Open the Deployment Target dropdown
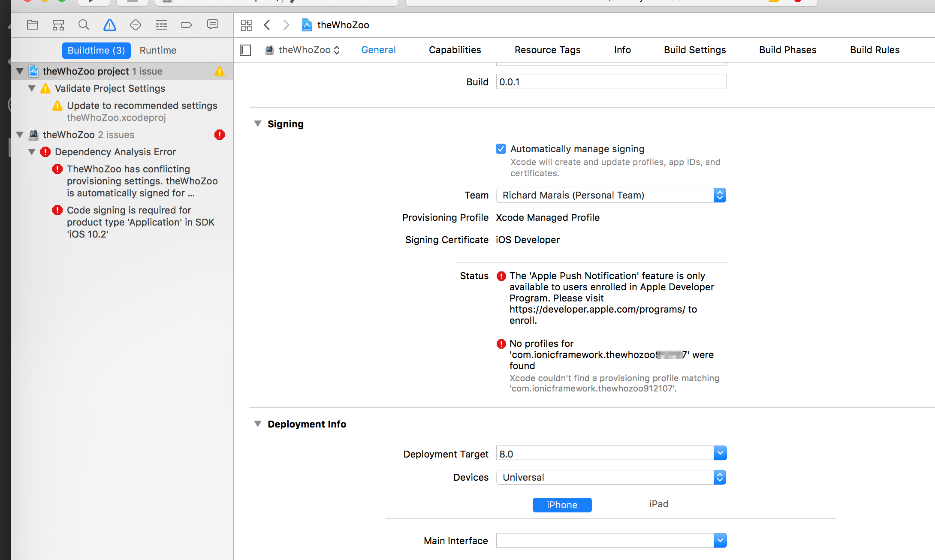 [720, 453]
